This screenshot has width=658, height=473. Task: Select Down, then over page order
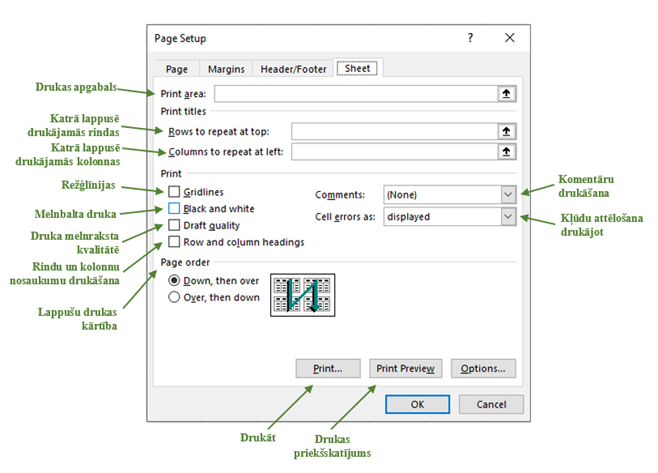tap(175, 281)
